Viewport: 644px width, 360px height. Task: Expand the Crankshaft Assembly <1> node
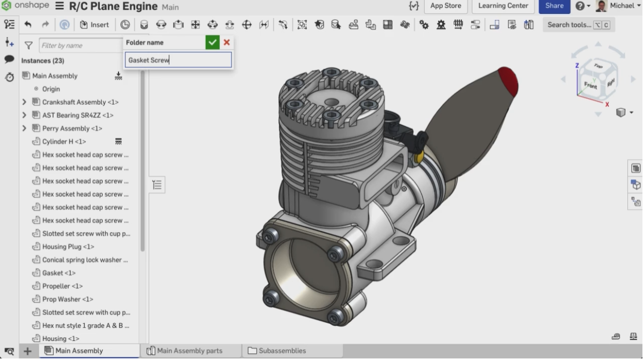pos(24,102)
